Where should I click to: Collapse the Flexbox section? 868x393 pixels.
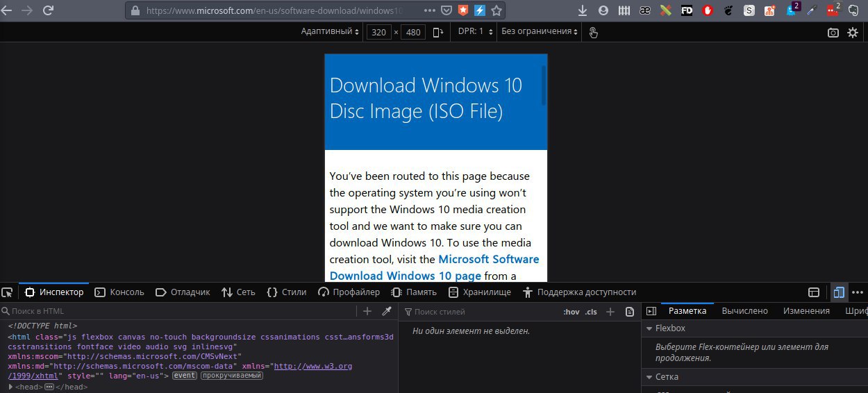pyautogui.click(x=649, y=328)
